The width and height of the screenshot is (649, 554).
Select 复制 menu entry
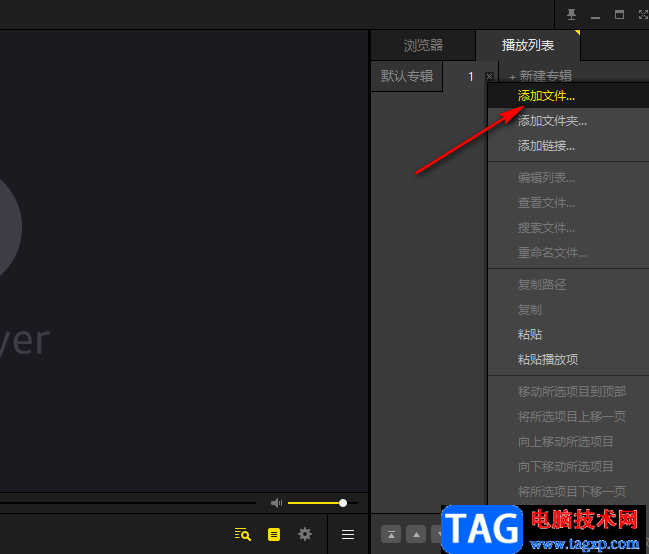coord(568,310)
